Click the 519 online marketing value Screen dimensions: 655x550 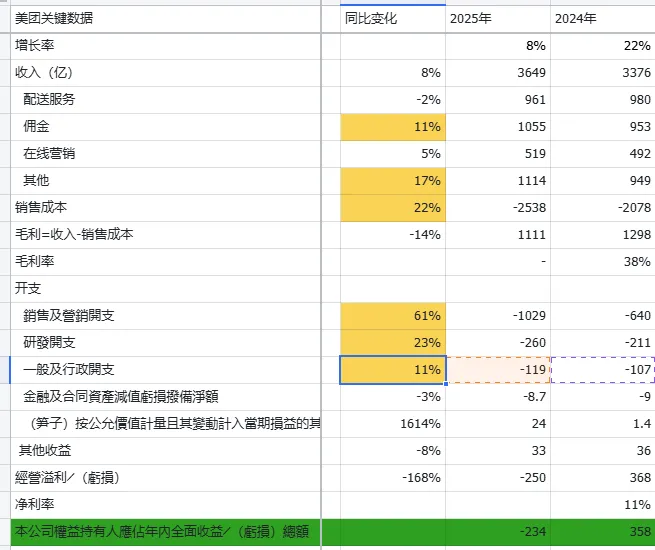coord(498,154)
